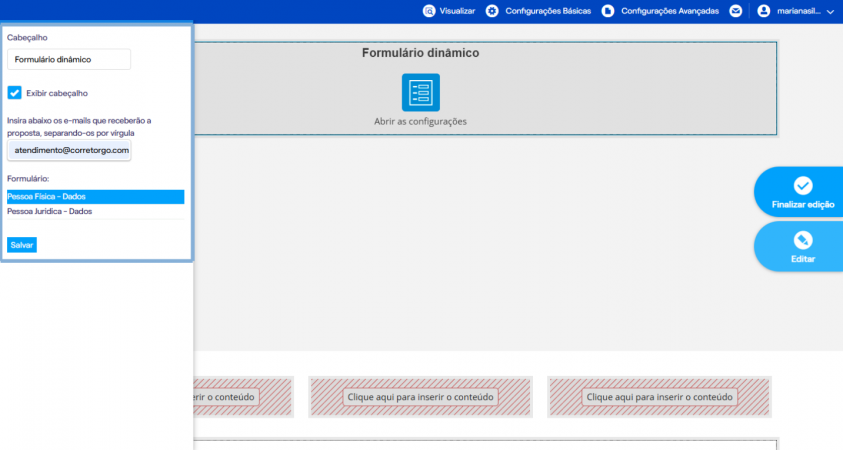Open the Configurações Básicas menu item
Screen dimensions: 843x450
(548, 11)
